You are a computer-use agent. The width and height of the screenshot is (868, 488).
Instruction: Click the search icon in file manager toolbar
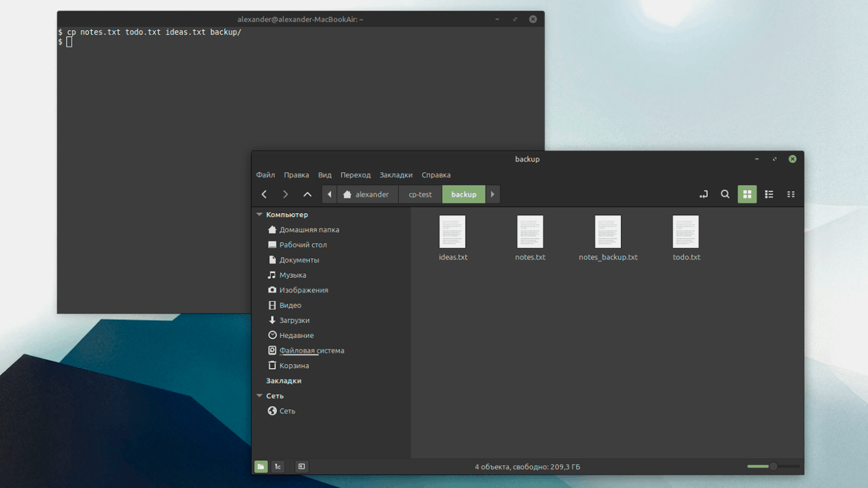[725, 194]
